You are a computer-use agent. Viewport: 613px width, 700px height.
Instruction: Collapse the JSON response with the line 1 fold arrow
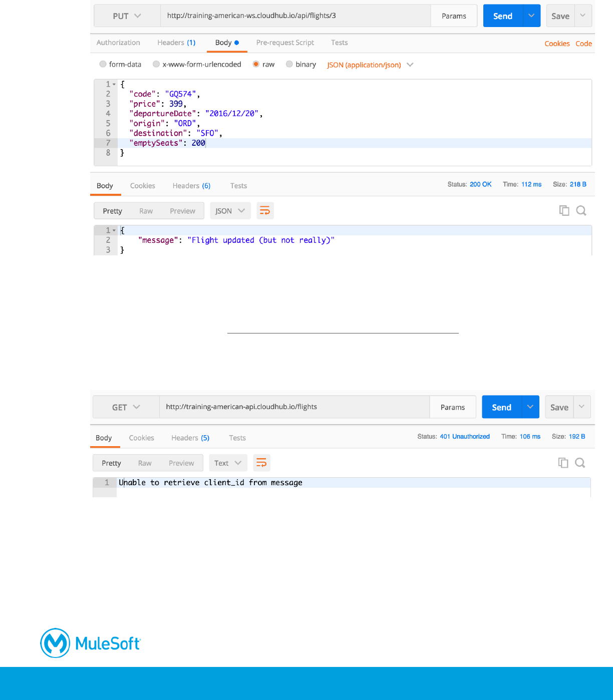(114, 230)
